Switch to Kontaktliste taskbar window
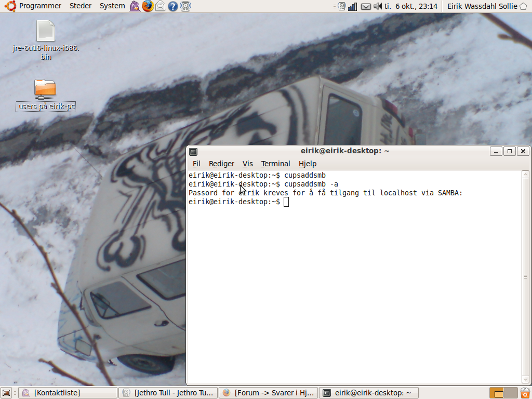 coord(68,393)
